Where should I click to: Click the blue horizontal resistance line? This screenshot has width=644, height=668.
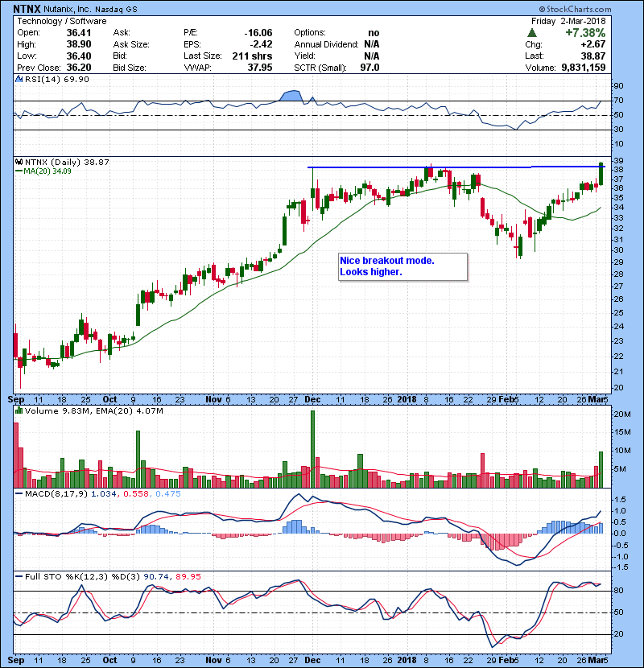(x=456, y=167)
